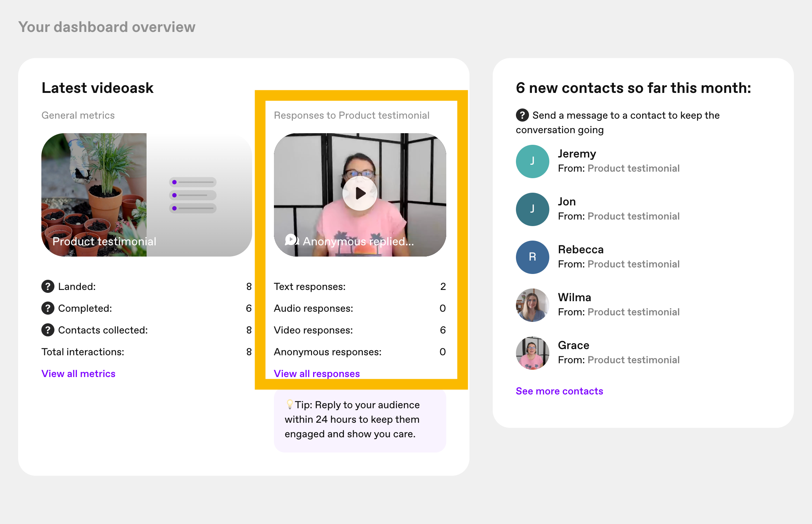Open View all responses link
Screen dimensions: 812x524
point(317,373)
